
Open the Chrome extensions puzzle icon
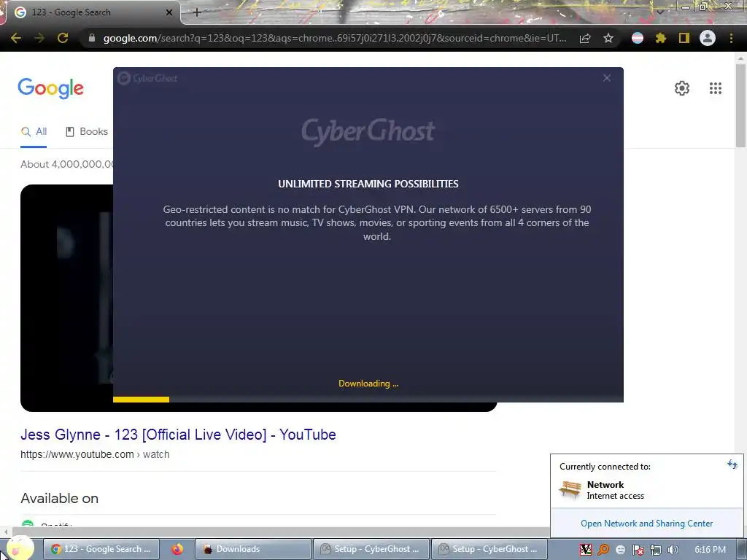pyautogui.click(x=661, y=38)
